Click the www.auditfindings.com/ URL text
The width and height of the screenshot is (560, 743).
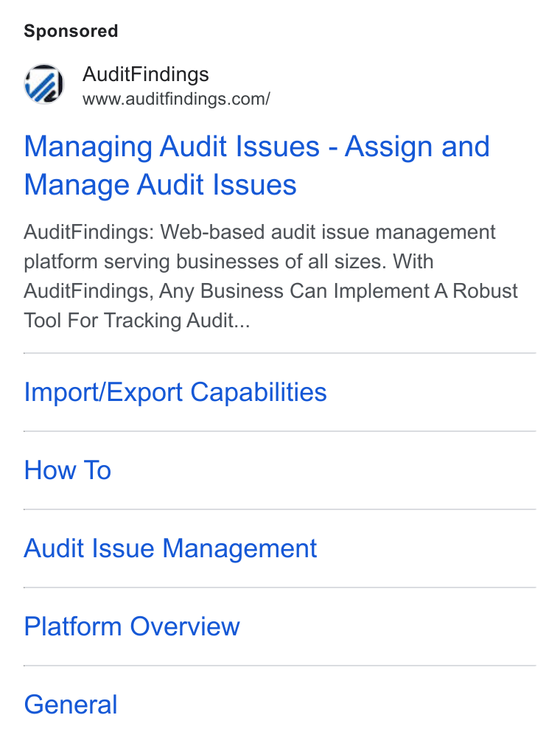(x=176, y=99)
